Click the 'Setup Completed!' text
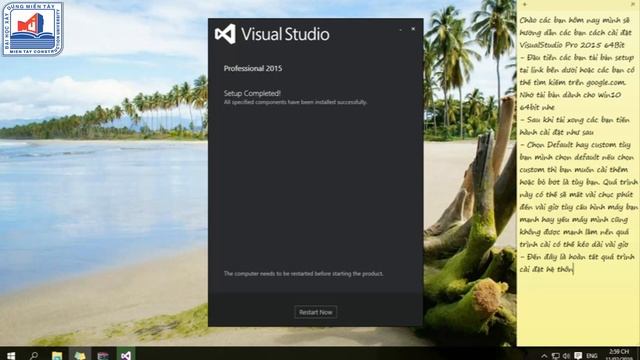 (252, 93)
